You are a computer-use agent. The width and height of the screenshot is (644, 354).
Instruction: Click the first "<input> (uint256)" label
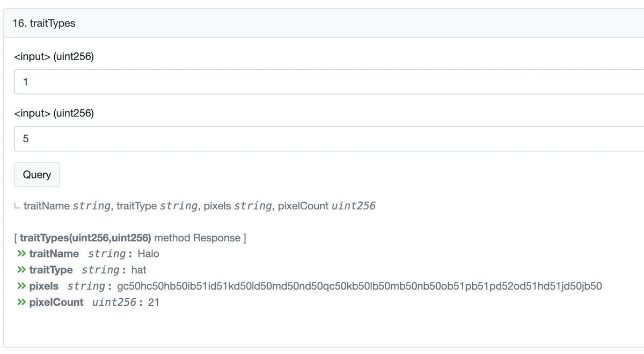tap(54, 56)
